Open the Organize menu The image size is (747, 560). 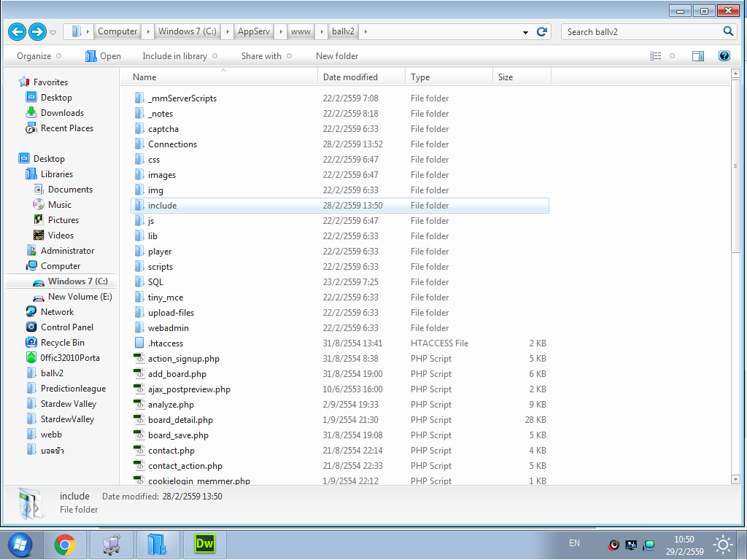(39, 56)
